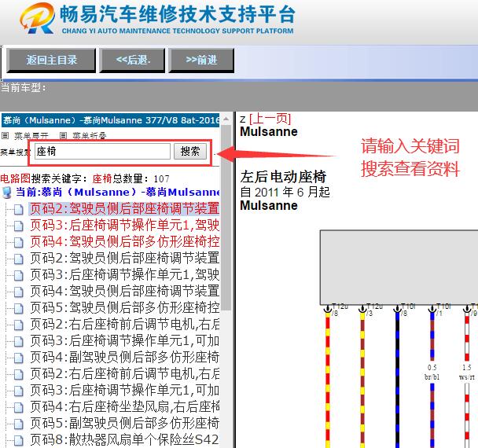
Task: Open 页码5:驾驶员侧后部多仿形座椅控 entry
Action: tap(124, 307)
